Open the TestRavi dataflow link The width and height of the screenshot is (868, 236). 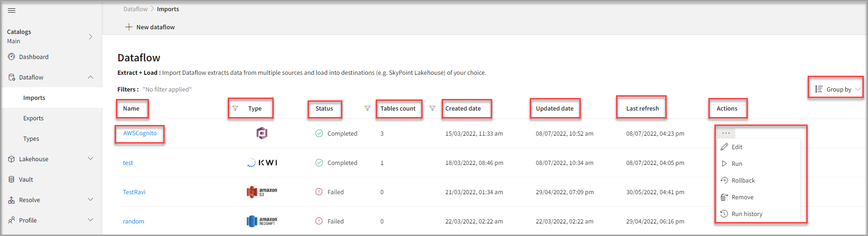[134, 192]
